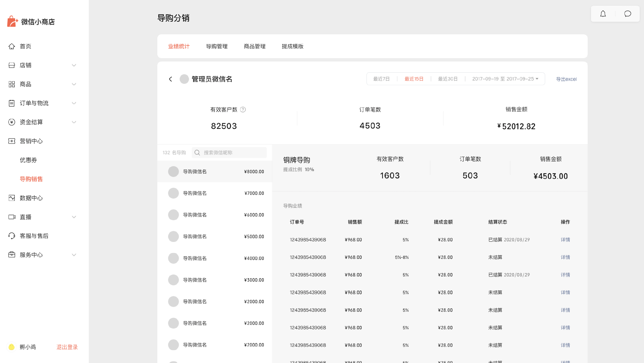Expand the 资金结算 menu chevron
644x363 pixels.
pyautogui.click(x=74, y=122)
